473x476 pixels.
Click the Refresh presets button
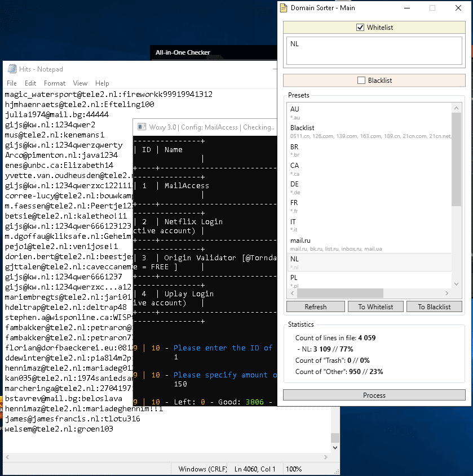coord(315,307)
